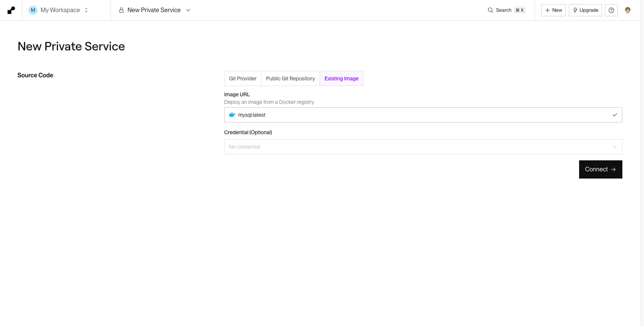The height and width of the screenshot is (326, 644).
Task: Open the No credential dropdown
Action: [x=423, y=147]
